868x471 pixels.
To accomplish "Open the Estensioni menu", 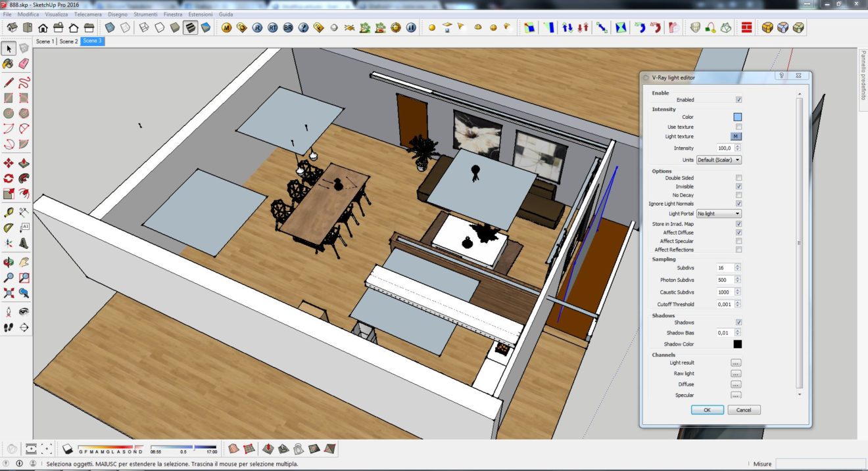I will click(x=200, y=14).
